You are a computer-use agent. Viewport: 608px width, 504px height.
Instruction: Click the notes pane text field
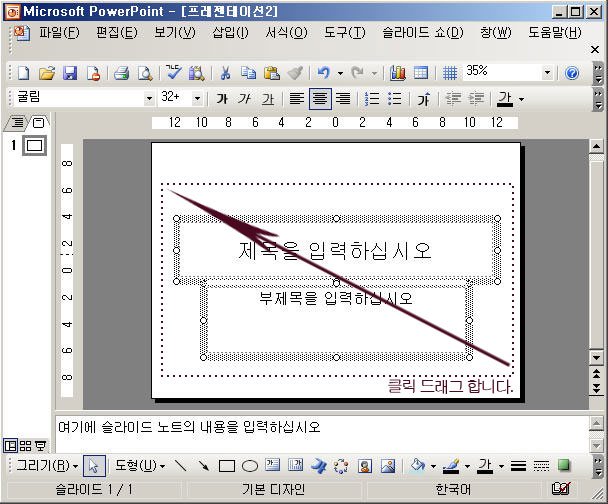coord(322,434)
